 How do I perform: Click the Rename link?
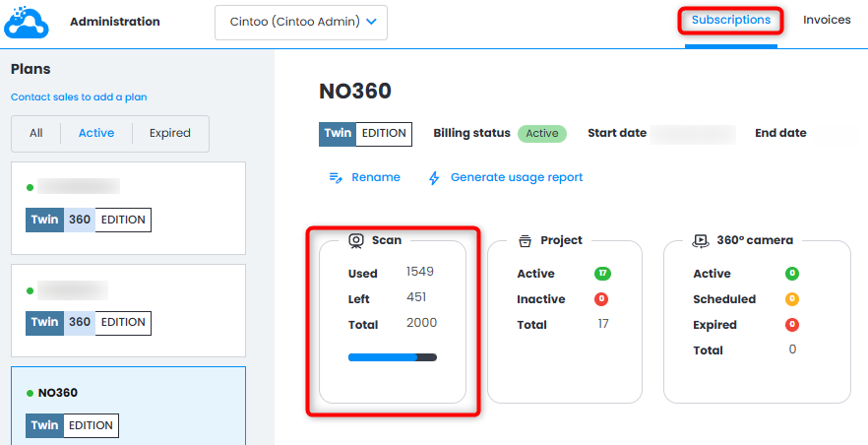coord(376,177)
